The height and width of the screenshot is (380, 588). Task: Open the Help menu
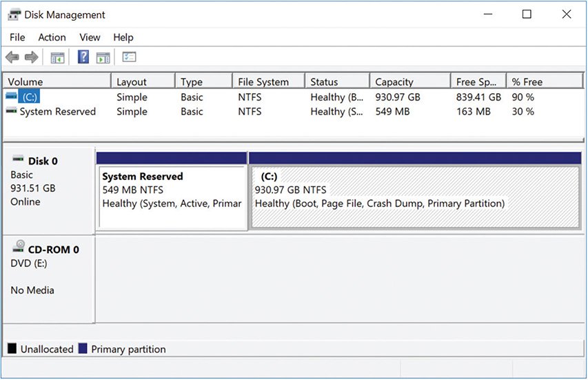pos(123,37)
